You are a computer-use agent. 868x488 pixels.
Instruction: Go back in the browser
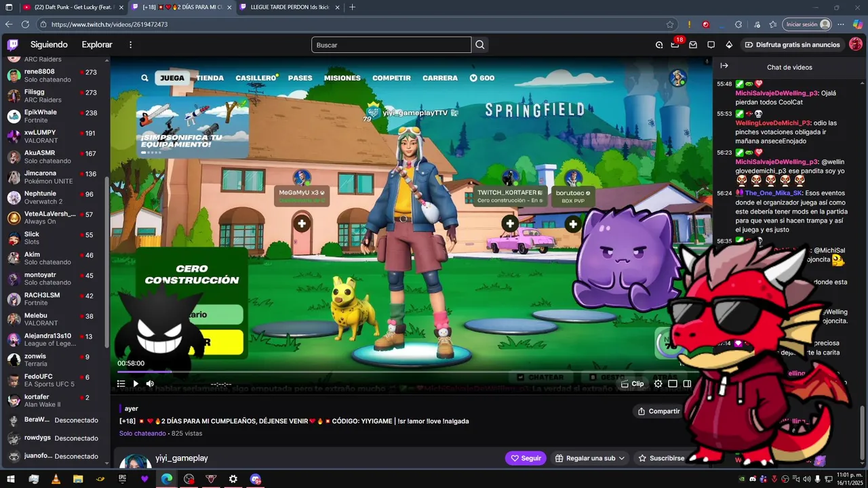[9, 24]
